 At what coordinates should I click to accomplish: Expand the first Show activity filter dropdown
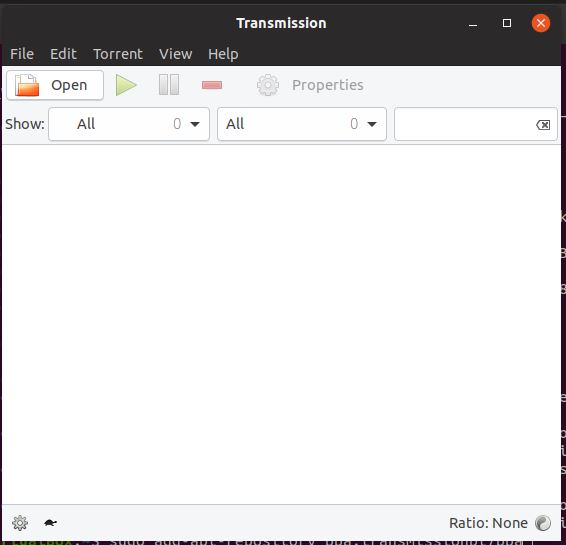129,124
